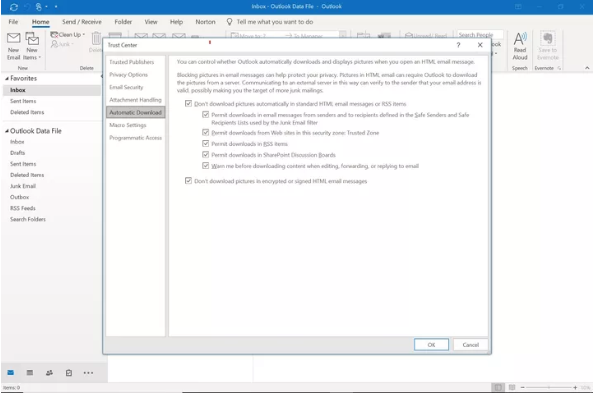Switch to the Home ribbon tab
The width and height of the screenshot is (595, 403).
[x=41, y=22]
